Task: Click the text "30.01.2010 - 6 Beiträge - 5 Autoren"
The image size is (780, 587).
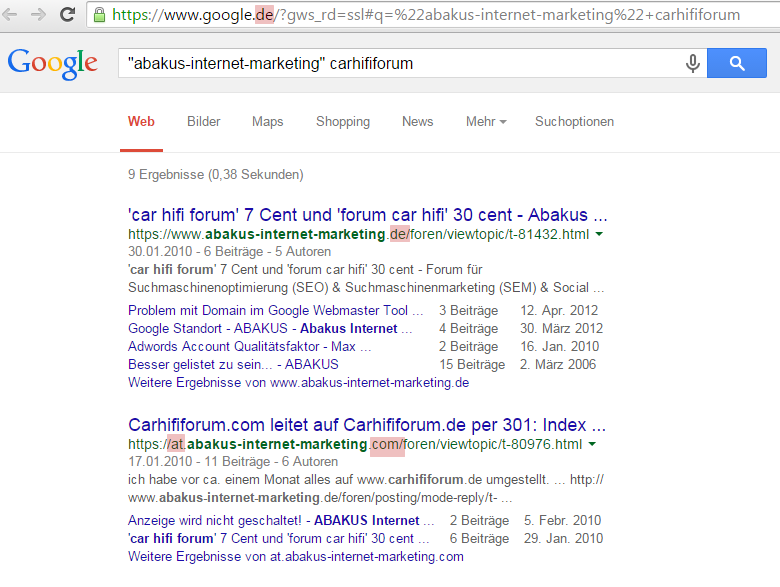Action: click(229, 252)
